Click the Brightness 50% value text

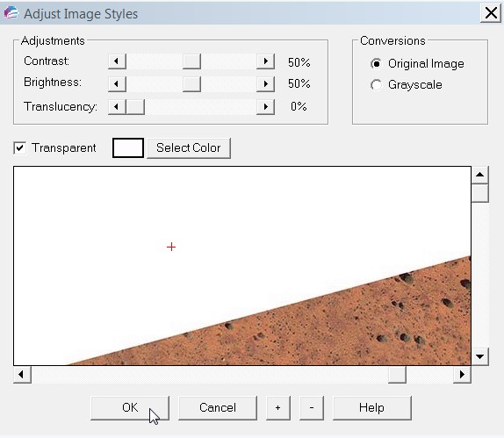[299, 84]
